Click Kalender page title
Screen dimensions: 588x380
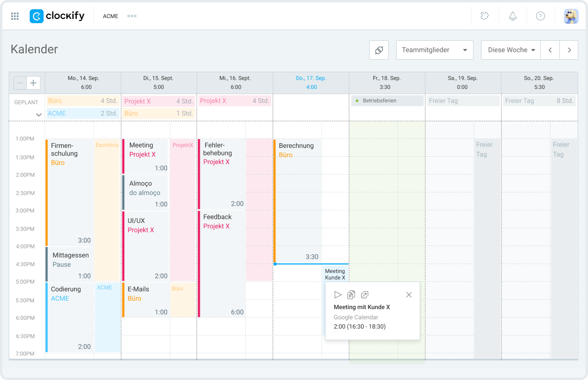point(34,49)
